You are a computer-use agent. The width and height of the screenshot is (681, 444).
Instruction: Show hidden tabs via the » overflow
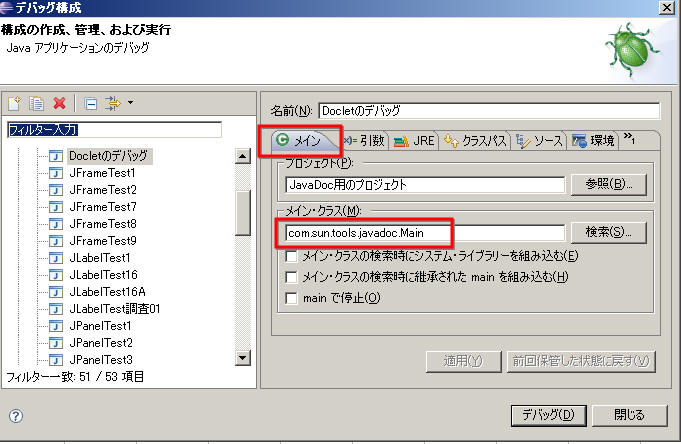630,139
